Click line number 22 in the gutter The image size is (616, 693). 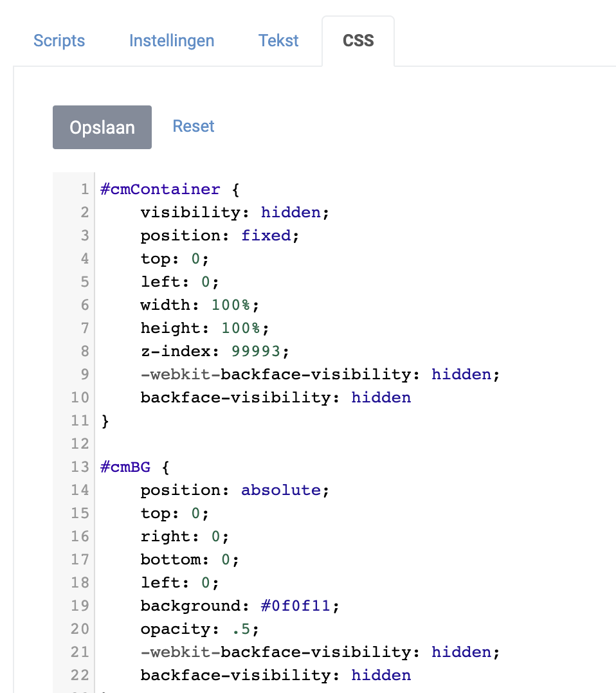[x=80, y=675]
